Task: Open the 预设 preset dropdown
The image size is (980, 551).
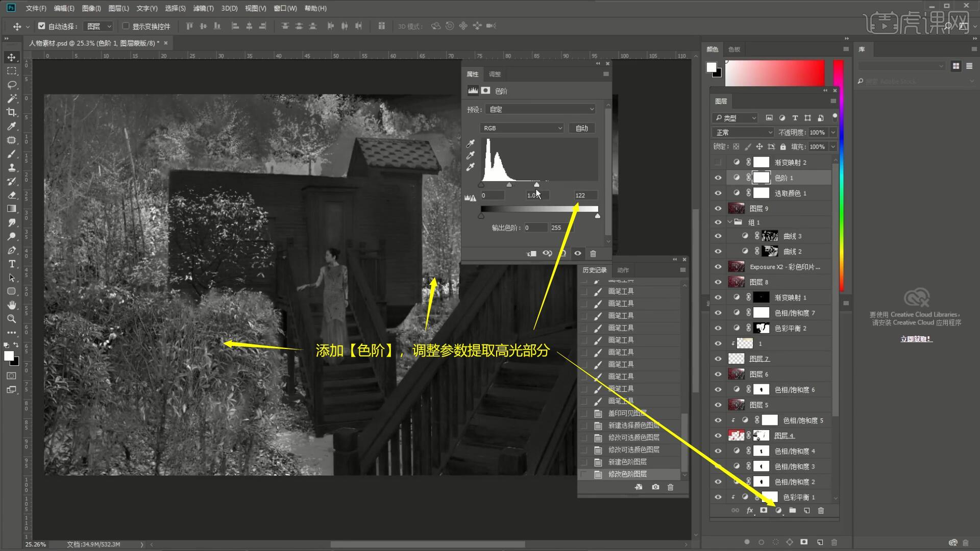Action: point(541,109)
